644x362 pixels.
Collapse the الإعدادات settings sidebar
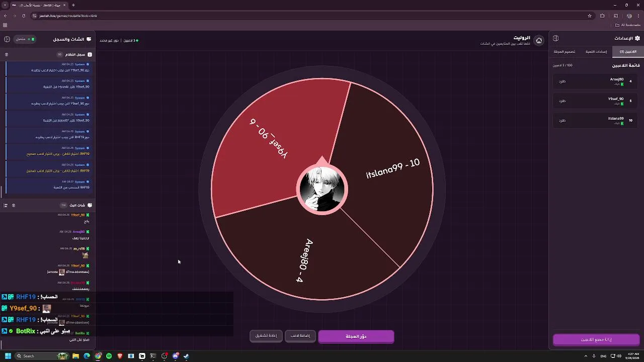pos(555,38)
